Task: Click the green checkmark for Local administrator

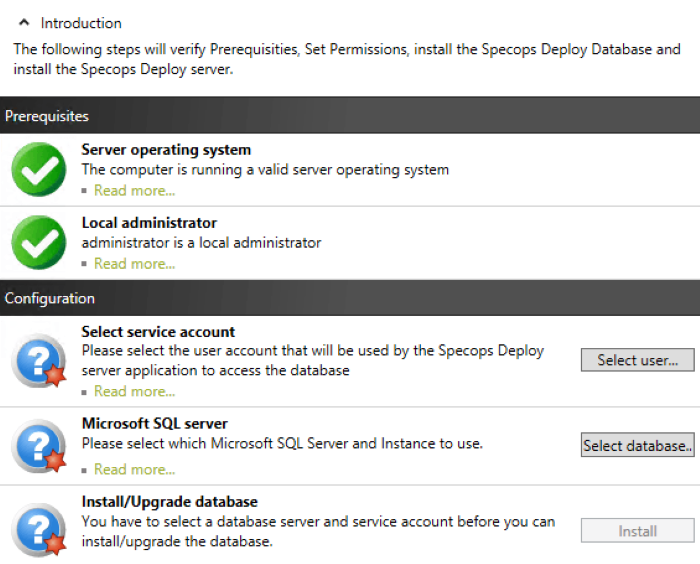Action: pyautogui.click(x=39, y=242)
